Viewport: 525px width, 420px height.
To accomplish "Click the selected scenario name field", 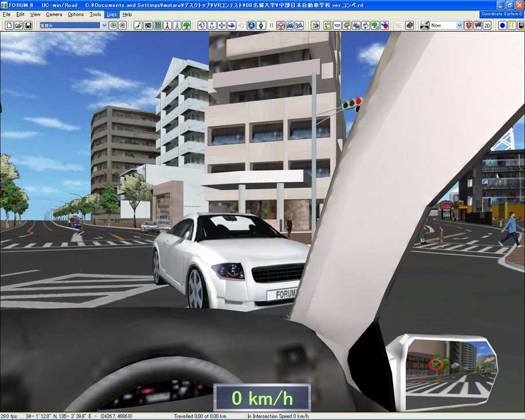I will 70,26.
